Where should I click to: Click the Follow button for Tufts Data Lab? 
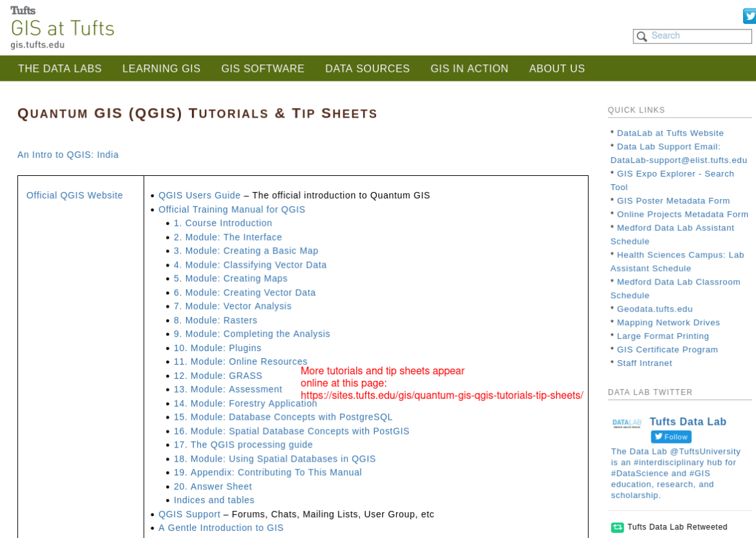click(x=671, y=436)
